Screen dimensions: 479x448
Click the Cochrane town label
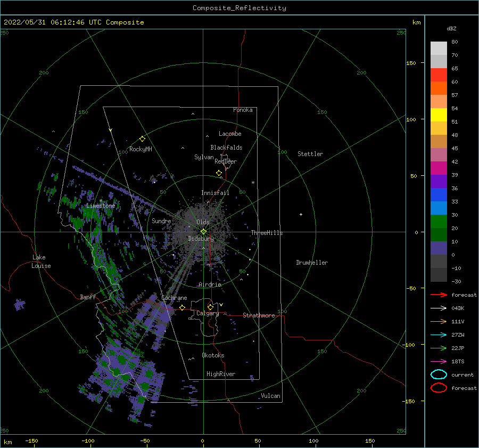click(x=174, y=298)
